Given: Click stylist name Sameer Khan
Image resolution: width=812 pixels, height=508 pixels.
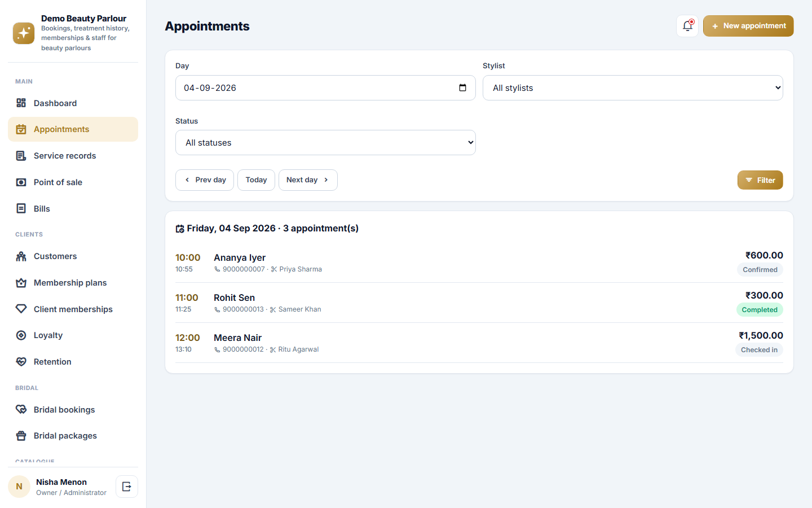Looking at the screenshot, I should pyautogui.click(x=299, y=309).
